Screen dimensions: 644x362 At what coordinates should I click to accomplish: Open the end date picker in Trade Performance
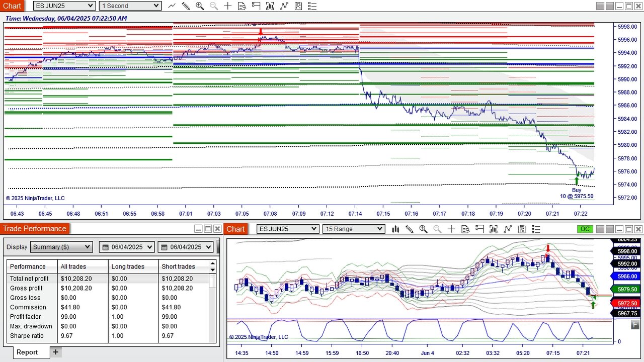(x=185, y=247)
